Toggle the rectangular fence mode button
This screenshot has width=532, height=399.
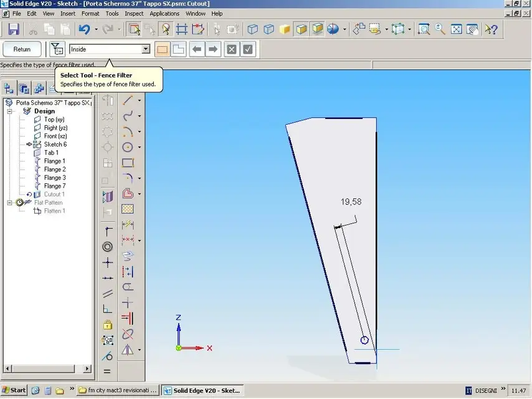pos(162,50)
